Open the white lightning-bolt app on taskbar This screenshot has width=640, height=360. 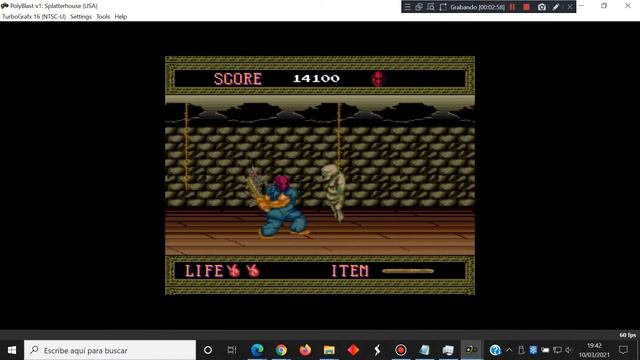pos(377,350)
